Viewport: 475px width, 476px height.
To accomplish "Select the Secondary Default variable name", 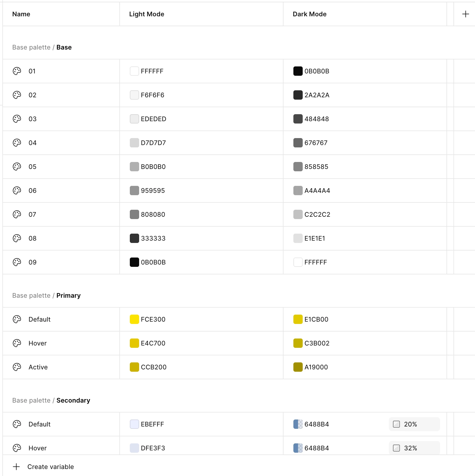I will coord(40,424).
